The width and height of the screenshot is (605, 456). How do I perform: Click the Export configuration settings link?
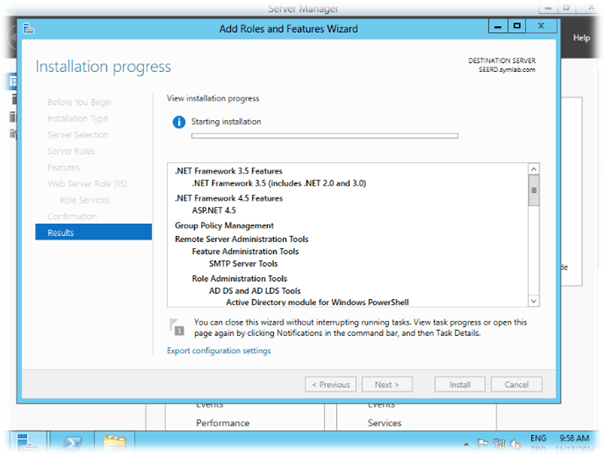click(218, 351)
